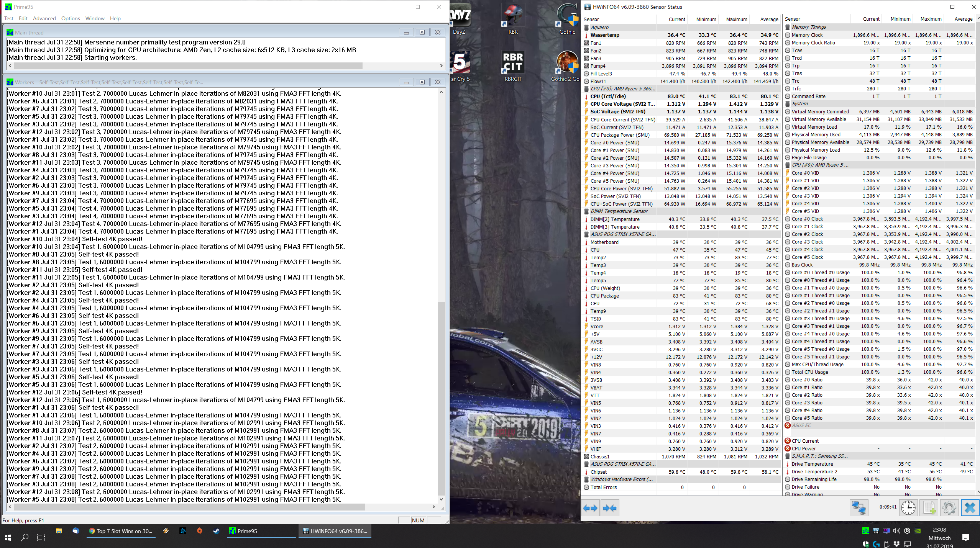Image resolution: width=980 pixels, height=548 pixels.
Task: Open the Help menu in Prime95
Action: [115, 18]
